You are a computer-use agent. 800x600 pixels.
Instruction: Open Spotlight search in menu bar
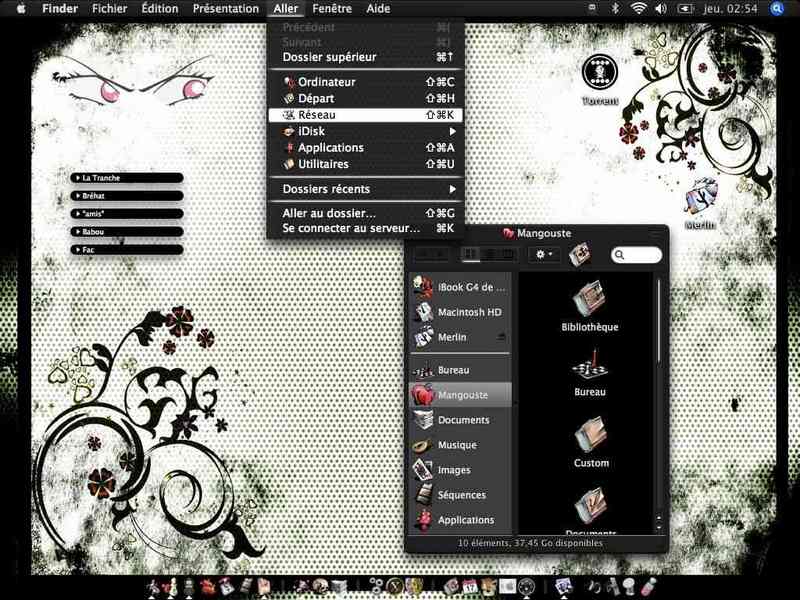pos(777,8)
